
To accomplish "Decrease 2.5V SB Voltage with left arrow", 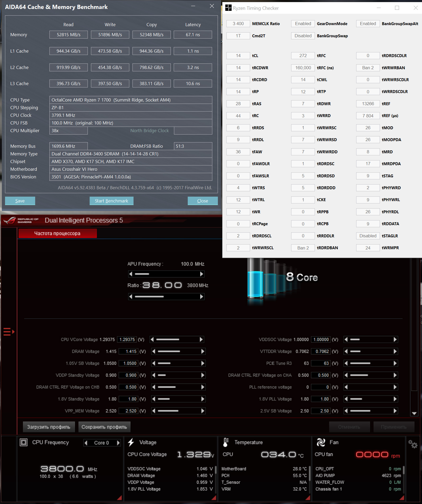I will [x=346, y=411].
